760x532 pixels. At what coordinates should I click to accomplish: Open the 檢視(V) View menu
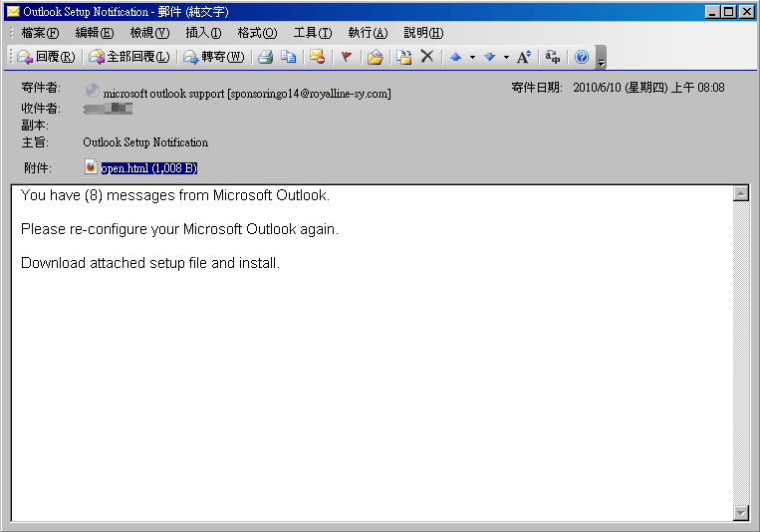point(149,33)
